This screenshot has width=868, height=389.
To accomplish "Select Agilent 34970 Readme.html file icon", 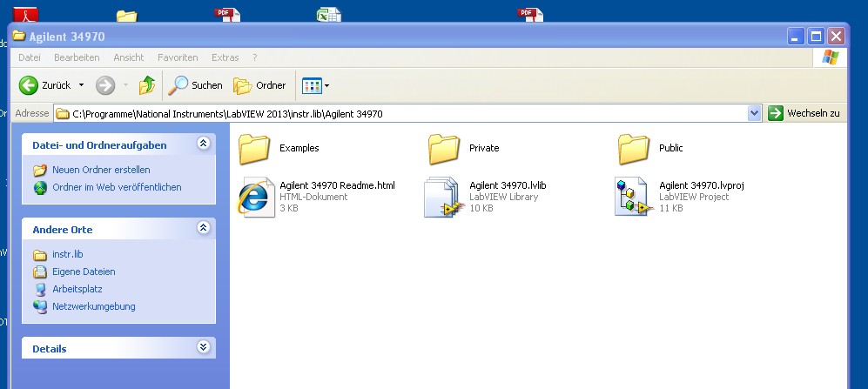I will pyautogui.click(x=256, y=197).
